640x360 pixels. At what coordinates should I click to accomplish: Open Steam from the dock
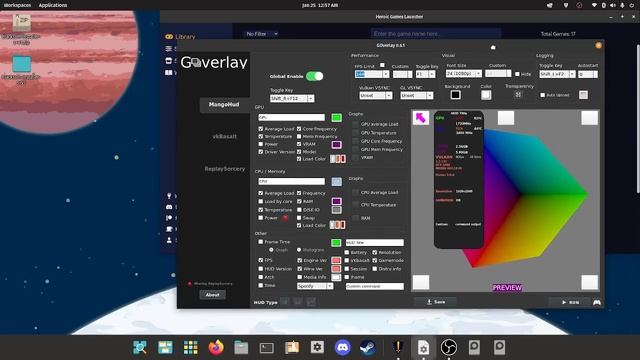click(368, 347)
